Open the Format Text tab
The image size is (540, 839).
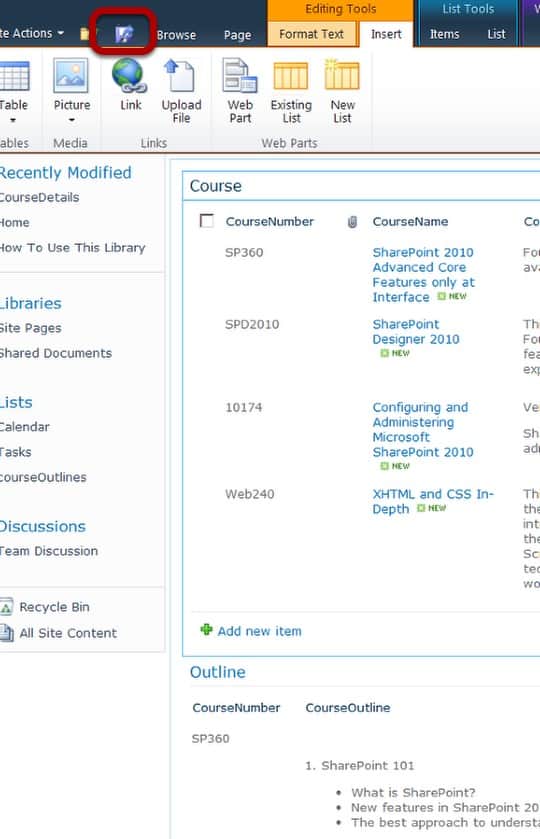click(x=311, y=34)
